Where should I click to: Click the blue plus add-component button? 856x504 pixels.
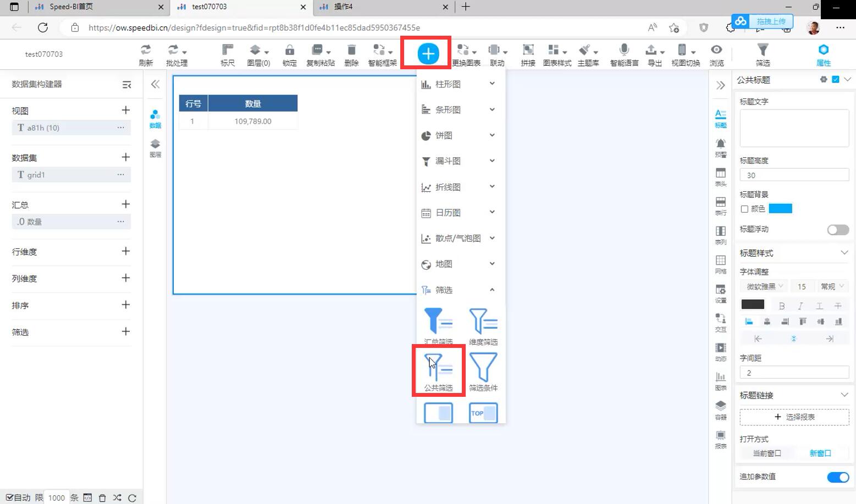click(428, 54)
